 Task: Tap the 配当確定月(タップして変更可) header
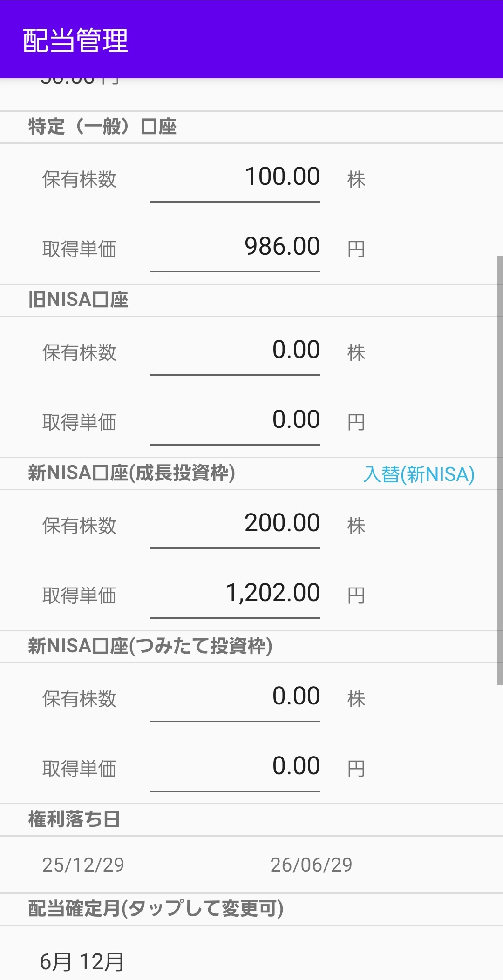156,908
